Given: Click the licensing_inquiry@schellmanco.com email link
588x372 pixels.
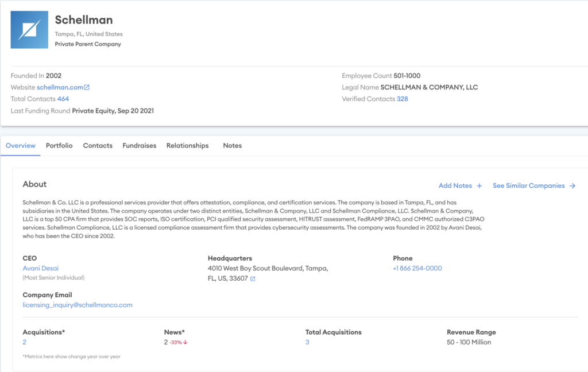Looking at the screenshot, I should coord(78,305).
